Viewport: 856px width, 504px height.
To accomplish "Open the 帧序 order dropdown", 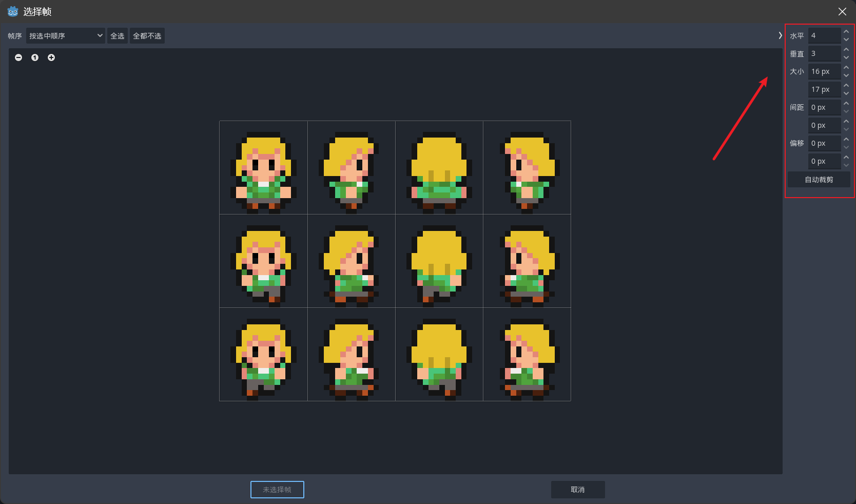I will click(65, 36).
